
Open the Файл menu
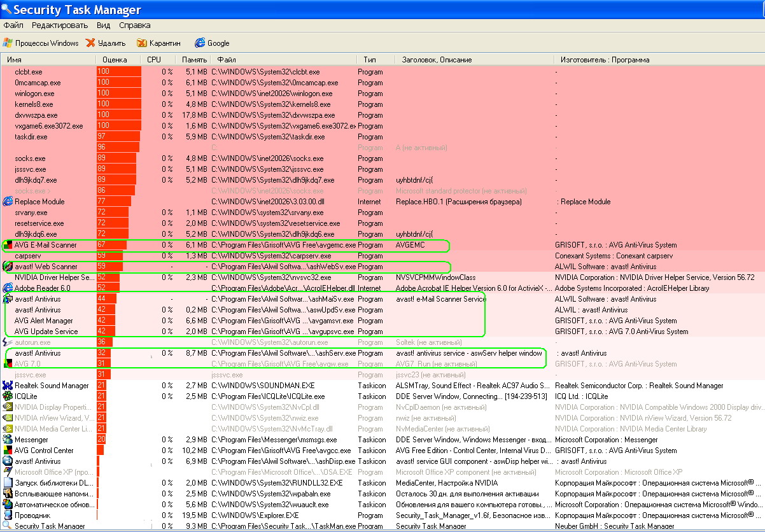coord(13,25)
